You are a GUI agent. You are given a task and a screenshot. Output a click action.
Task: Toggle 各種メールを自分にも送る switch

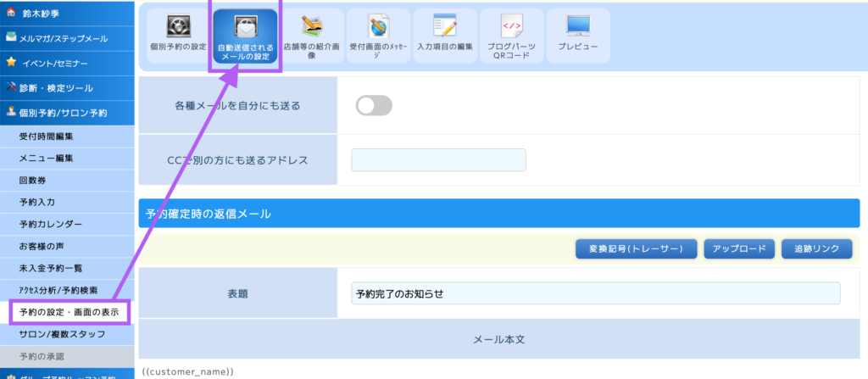click(x=374, y=106)
